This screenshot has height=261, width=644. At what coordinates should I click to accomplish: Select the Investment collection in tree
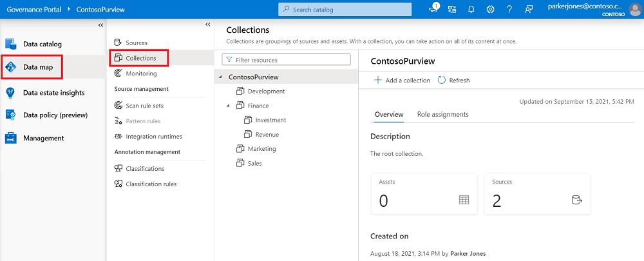click(270, 120)
